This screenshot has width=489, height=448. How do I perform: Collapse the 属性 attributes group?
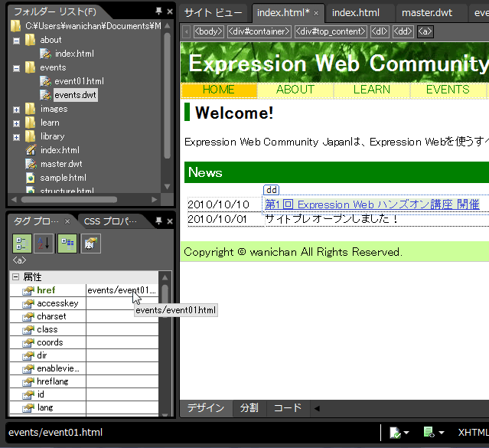click(x=15, y=277)
